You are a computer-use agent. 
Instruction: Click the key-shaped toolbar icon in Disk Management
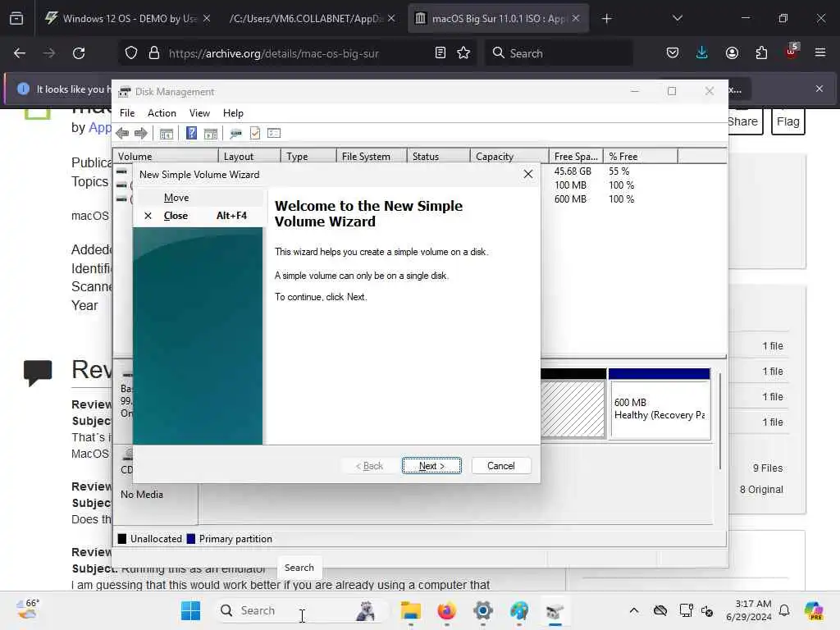click(x=235, y=134)
